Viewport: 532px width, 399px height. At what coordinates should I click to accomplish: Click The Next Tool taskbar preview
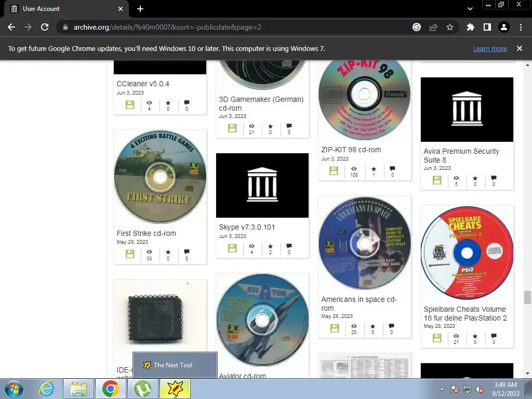click(175, 365)
